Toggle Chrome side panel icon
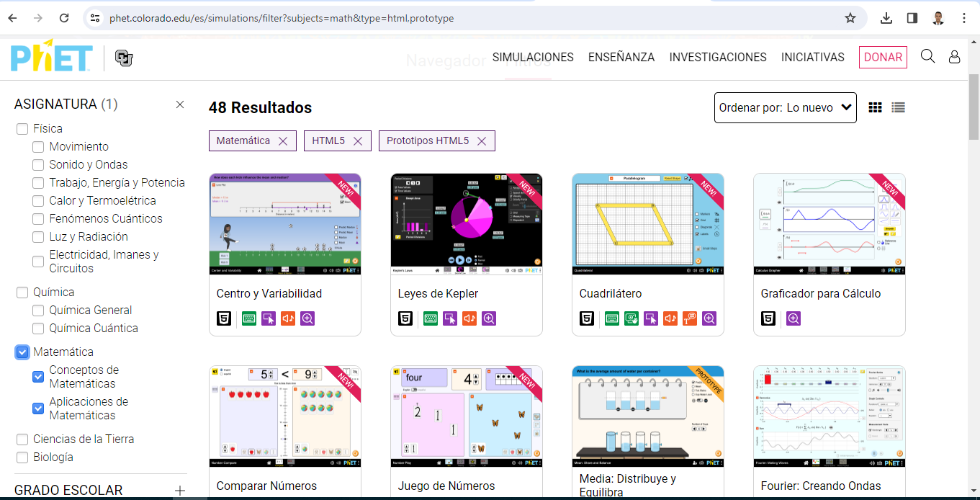 (912, 18)
